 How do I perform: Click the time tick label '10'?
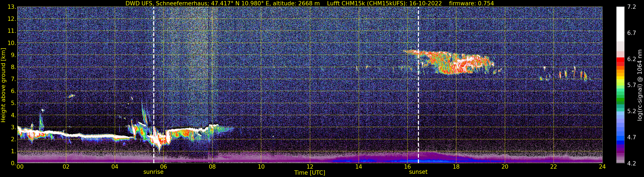pyautogui.click(x=261, y=167)
